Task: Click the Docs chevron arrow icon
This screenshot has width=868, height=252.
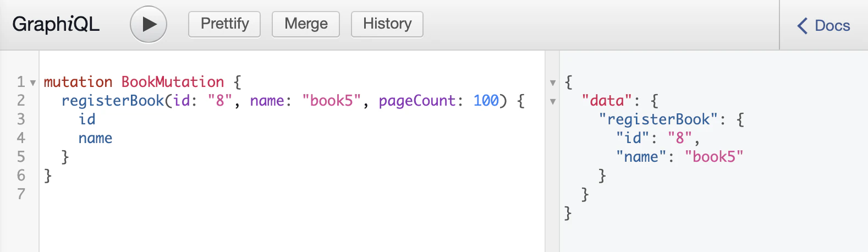Action: [x=803, y=26]
